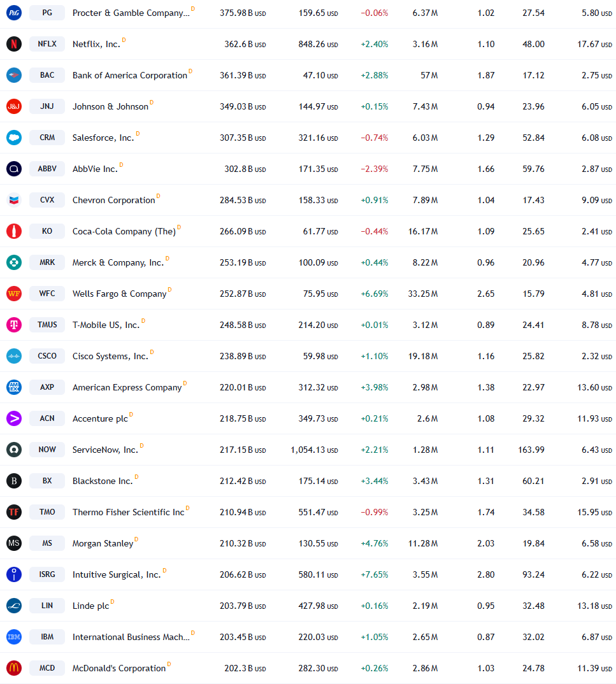Open the Morgan Stanley link
Screen dimensions: 616x684
[x=103, y=543]
